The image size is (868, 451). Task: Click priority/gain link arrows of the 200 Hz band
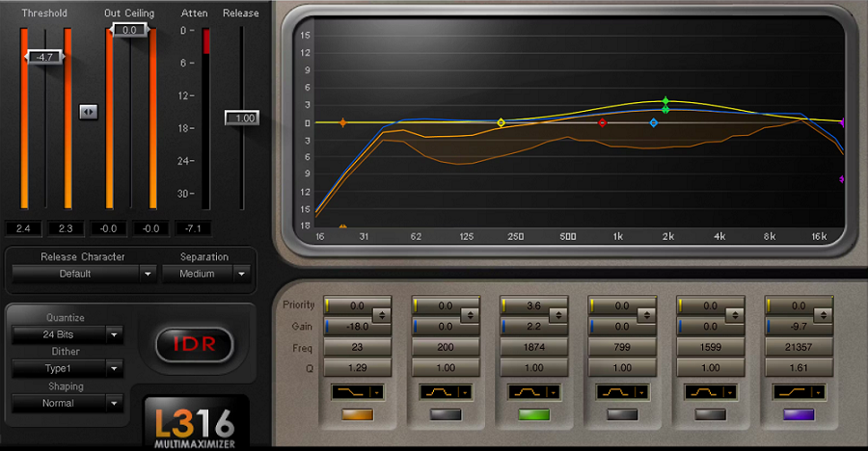click(470, 315)
